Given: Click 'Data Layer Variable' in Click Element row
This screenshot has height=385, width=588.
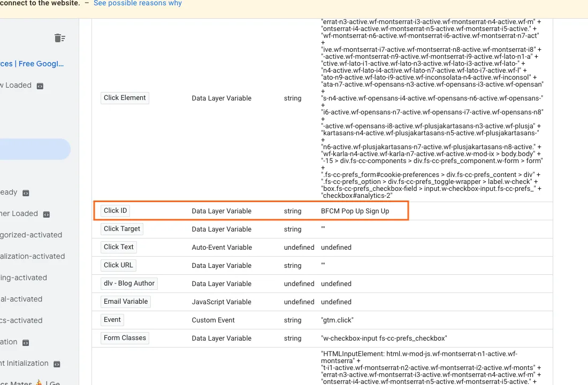Looking at the screenshot, I should click(222, 98).
